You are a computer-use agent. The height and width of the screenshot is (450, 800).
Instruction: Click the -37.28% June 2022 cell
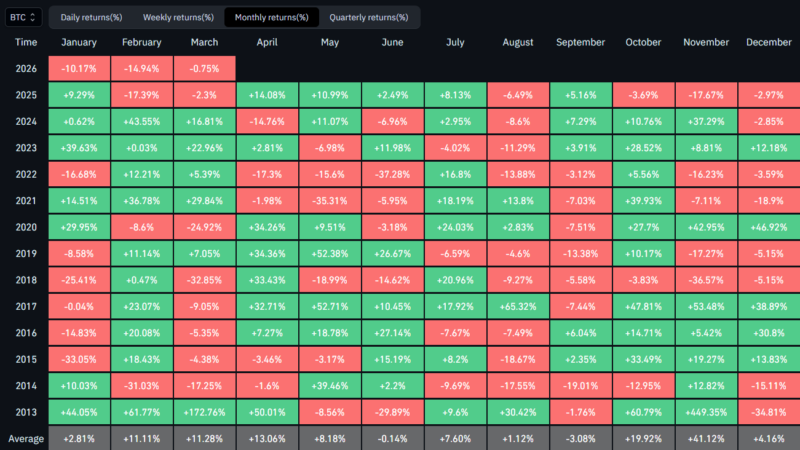tap(392, 174)
